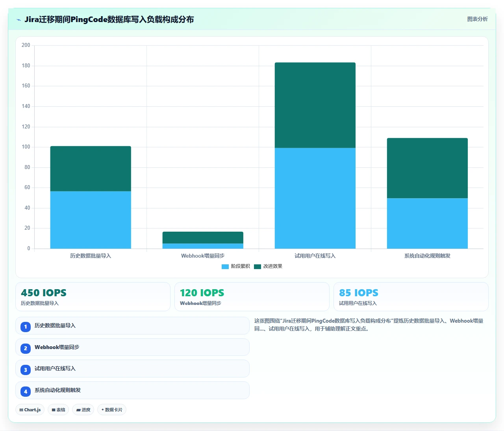Select the Chart.js tag

(x=30, y=410)
